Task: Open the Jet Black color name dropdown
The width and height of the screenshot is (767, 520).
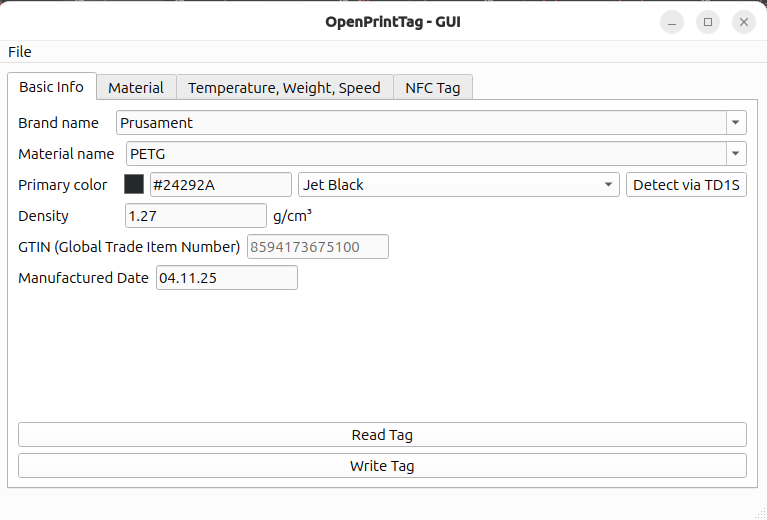Action: click(459, 185)
